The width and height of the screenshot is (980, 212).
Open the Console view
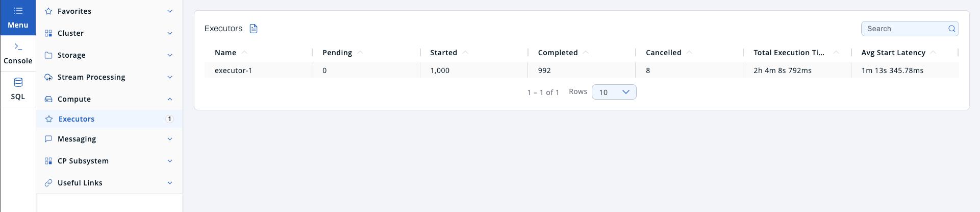18,53
